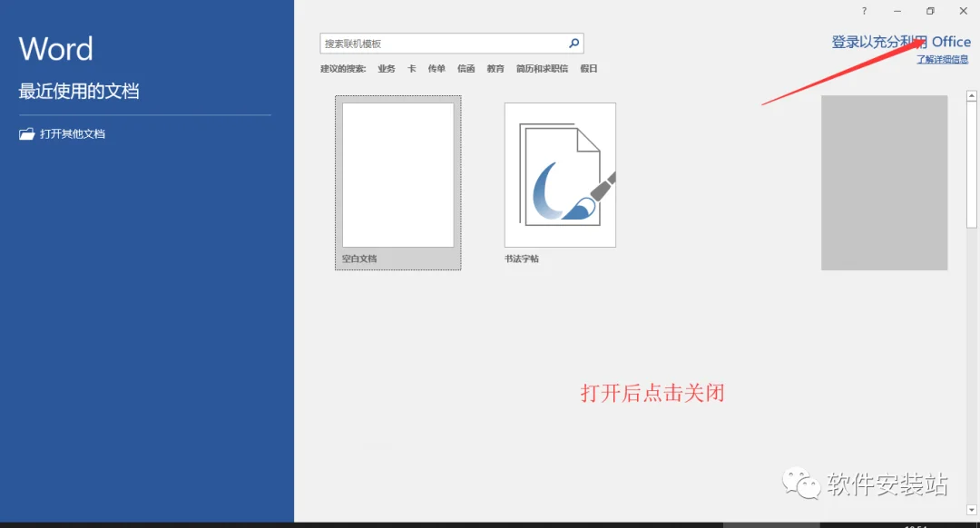Click the scrollbar down arrow

point(972,510)
